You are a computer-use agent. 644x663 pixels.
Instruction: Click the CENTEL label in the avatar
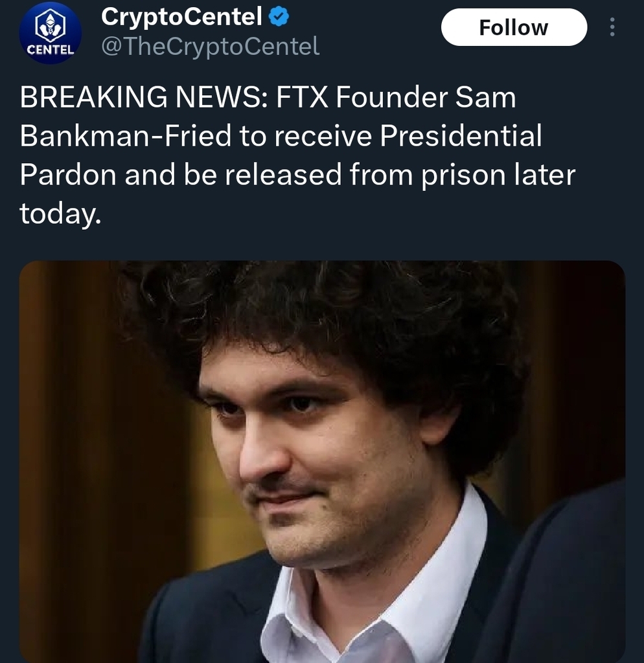(50, 49)
